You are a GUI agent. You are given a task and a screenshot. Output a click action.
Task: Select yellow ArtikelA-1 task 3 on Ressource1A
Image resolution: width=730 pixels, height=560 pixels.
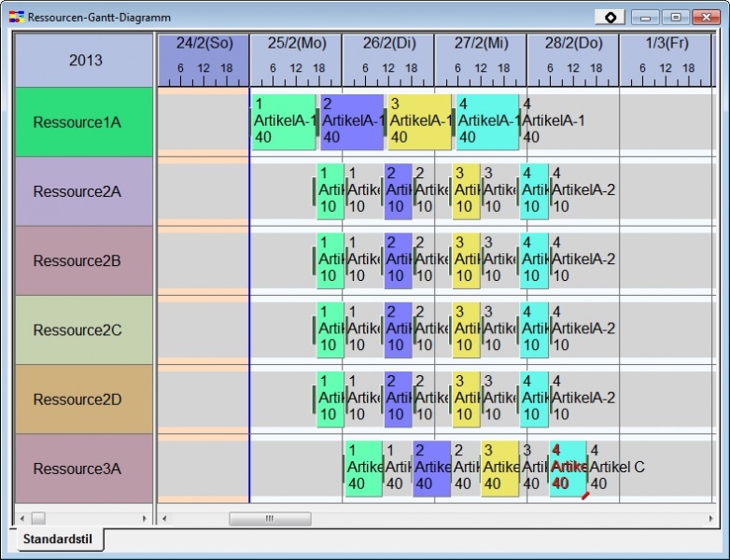419,122
